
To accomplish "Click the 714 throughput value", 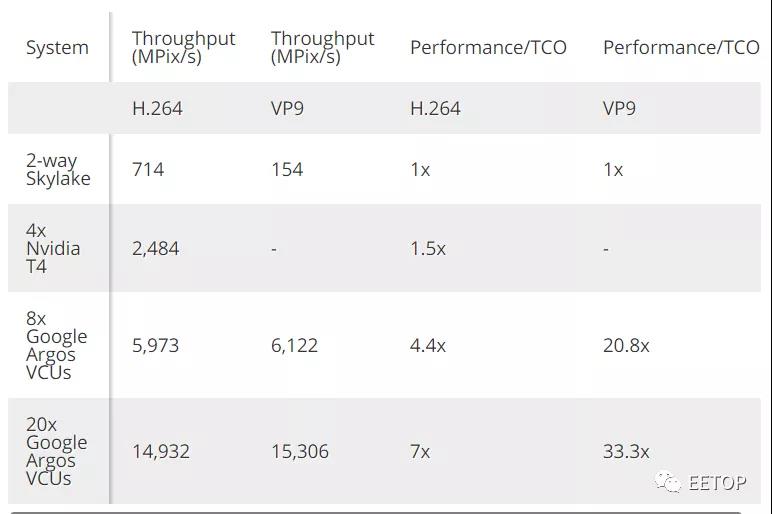I will tap(148, 169).
